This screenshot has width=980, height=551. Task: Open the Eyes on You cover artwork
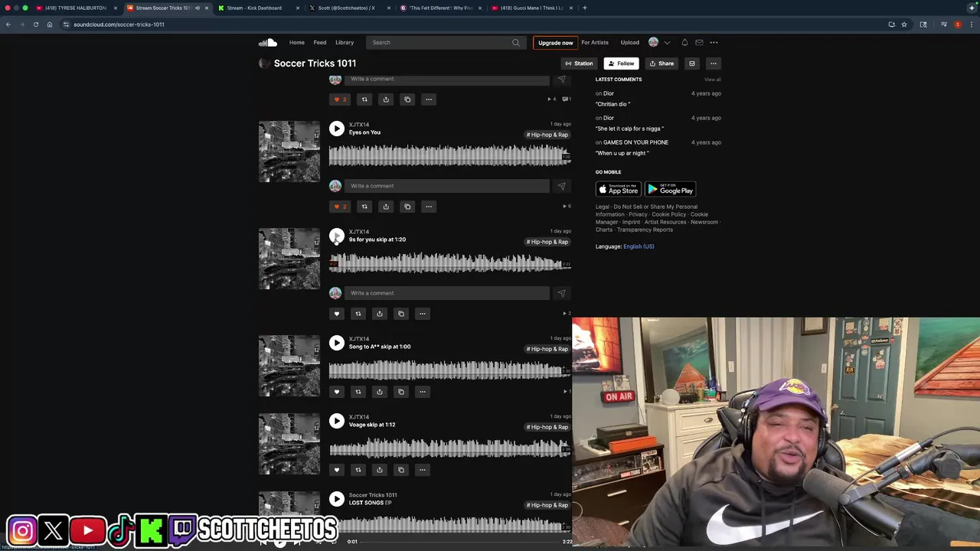[289, 152]
